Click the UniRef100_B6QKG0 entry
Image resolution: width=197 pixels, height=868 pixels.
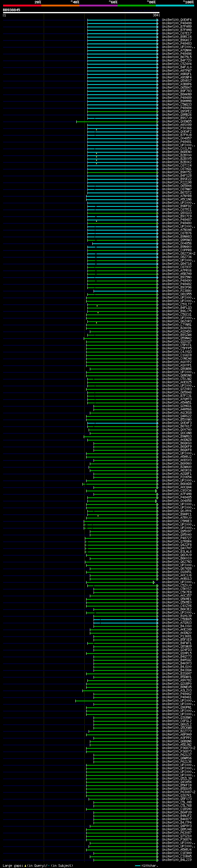tap(177, 443)
